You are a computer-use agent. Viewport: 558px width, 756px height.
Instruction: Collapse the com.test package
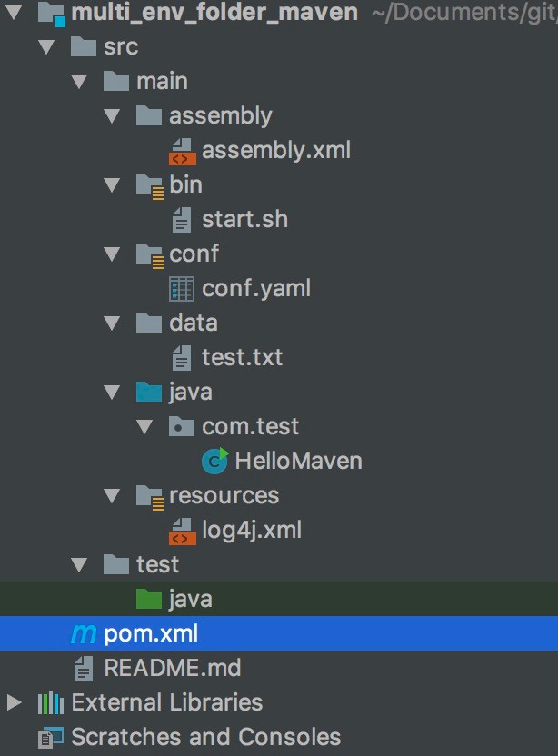[x=146, y=426]
